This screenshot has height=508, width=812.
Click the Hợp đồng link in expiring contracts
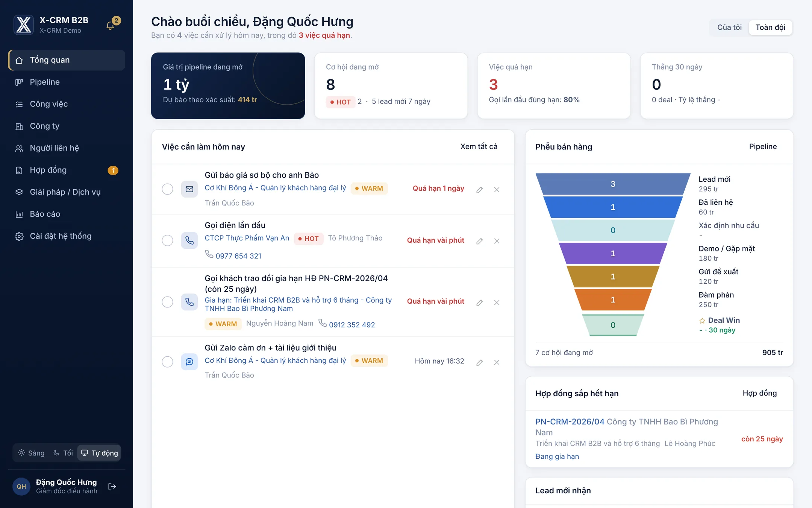[759, 393]
